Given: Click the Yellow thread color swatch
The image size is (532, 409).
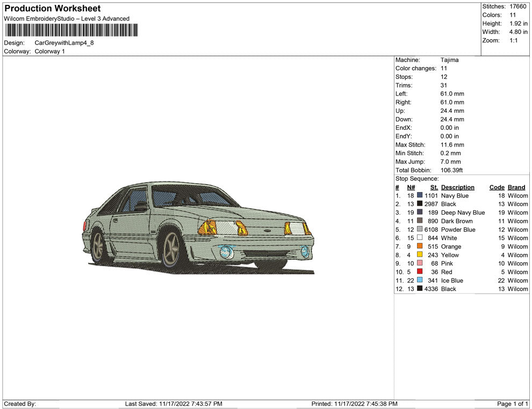Looking at the screenshot, I should point(420,255).
